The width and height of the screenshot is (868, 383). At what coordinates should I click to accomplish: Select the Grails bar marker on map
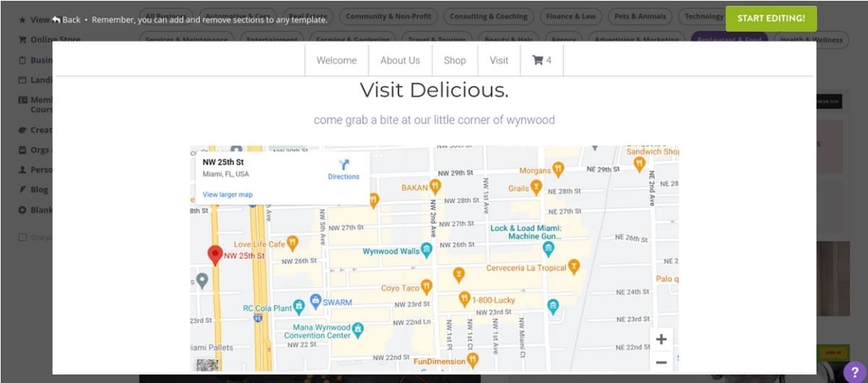pyautogui.click(x=536, y=188)
